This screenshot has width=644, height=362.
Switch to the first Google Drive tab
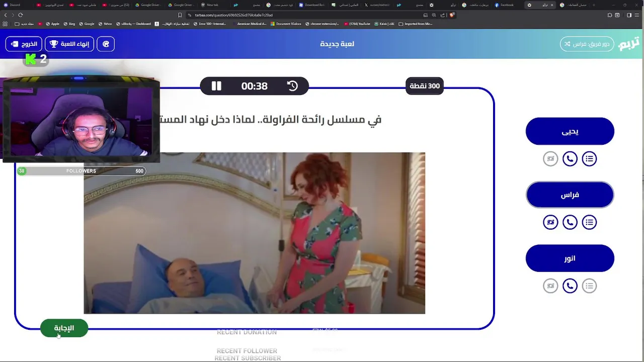(x=147, y=5)
